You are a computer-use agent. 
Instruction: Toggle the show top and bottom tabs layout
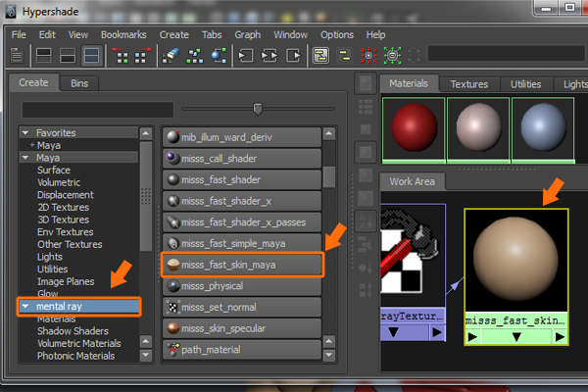(x=90, y=56)
